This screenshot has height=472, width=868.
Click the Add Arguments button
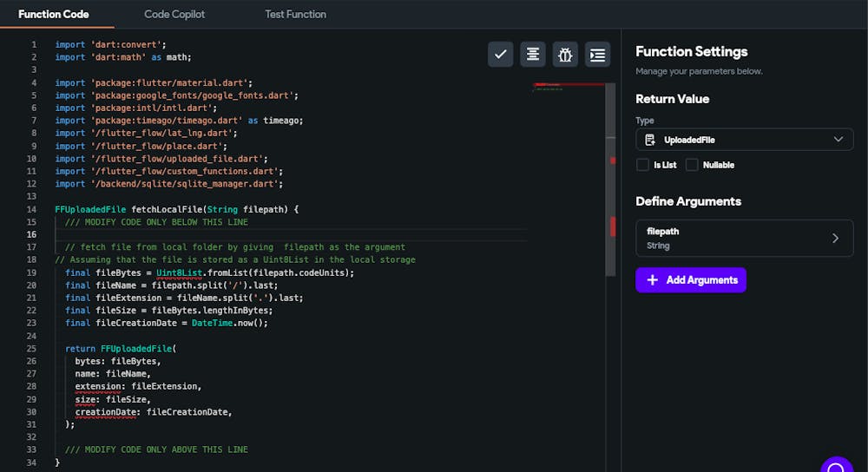690,280
